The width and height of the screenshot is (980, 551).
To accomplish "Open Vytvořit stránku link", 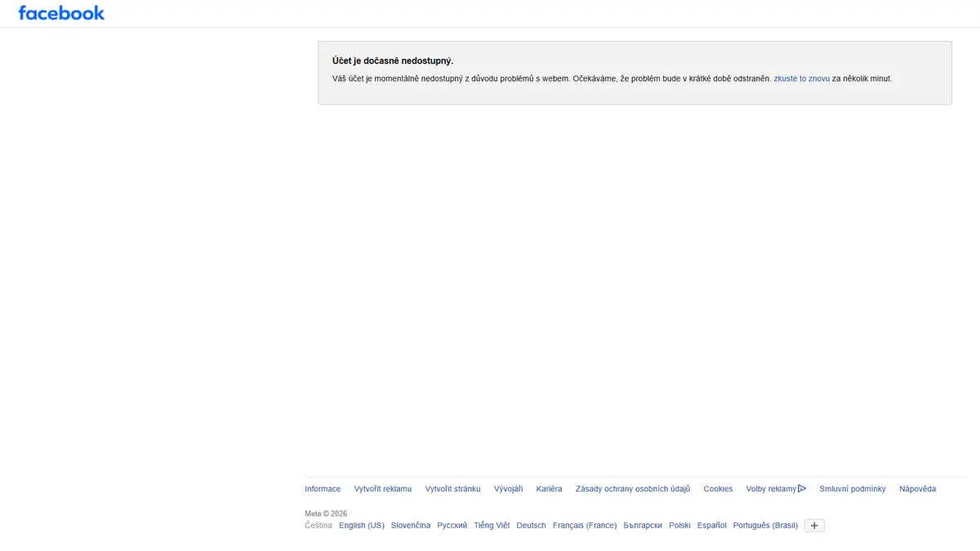I will coord(452,489).
